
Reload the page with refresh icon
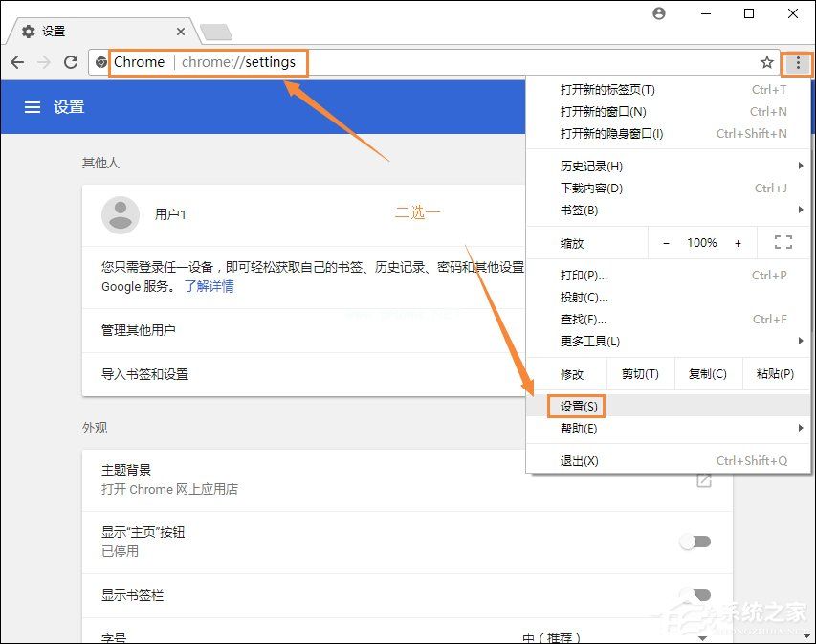coord(70,62)
